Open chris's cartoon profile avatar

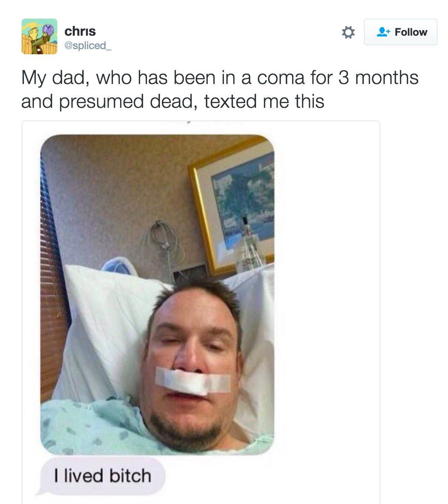pyautogui.click(x=39, y=36)
